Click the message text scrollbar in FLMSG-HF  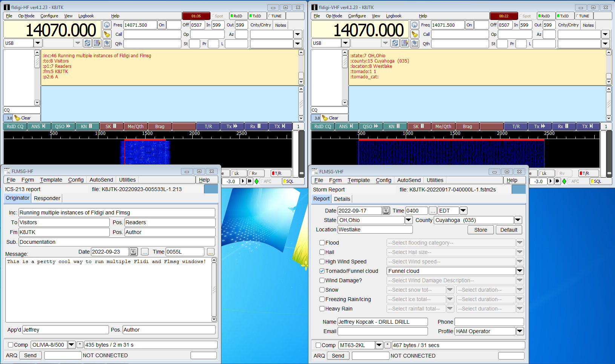214,290
